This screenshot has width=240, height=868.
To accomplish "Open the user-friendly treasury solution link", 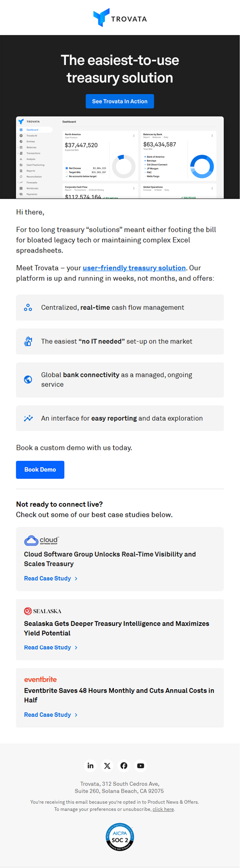I will [x=134, y=268].
